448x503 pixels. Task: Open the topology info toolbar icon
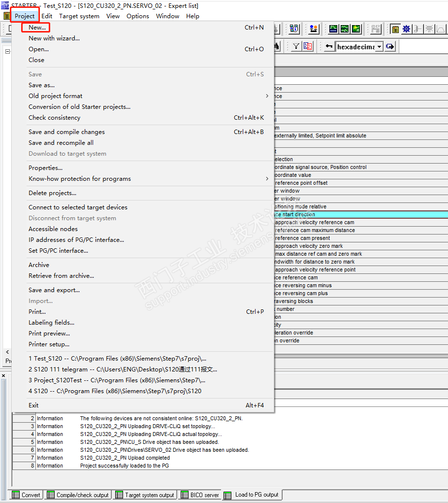(x=294, y=29)
